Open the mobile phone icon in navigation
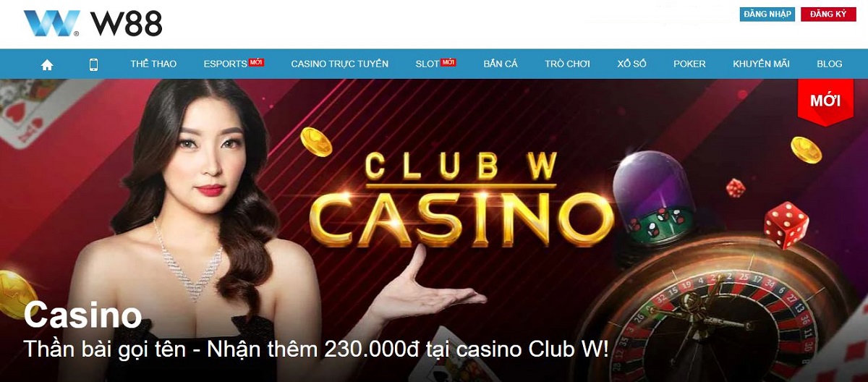Image resolution: width=868 pixels, height=382 pixels. [x=93, y=64]
